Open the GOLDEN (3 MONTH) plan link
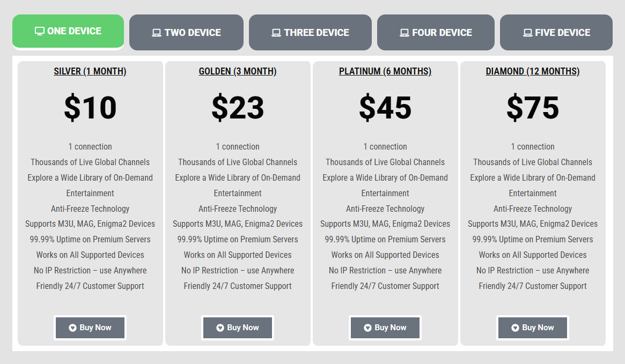 238,71
